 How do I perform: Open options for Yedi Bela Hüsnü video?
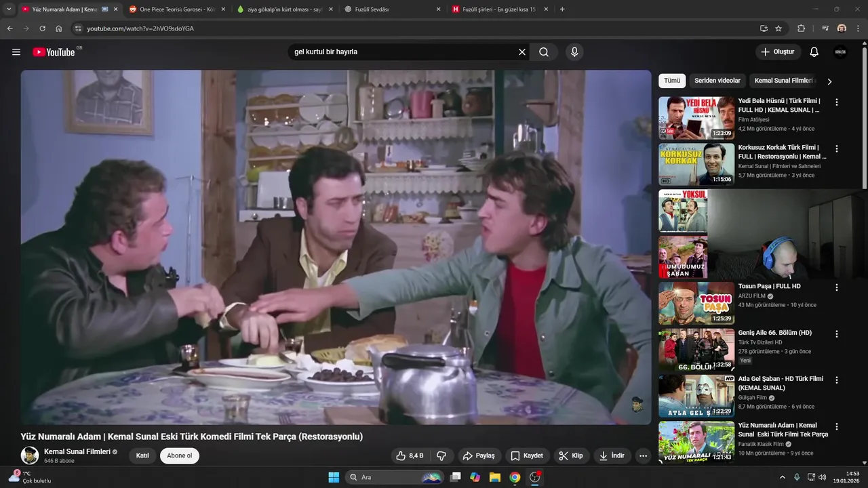(837, 102)
